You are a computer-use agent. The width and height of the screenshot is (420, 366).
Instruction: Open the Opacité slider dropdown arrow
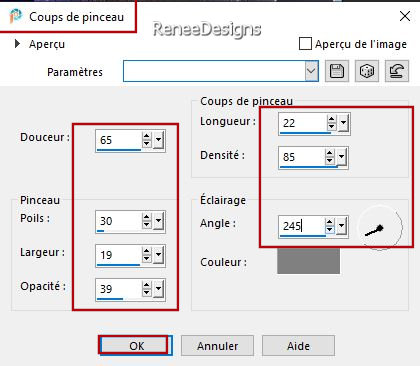(159, 289)
